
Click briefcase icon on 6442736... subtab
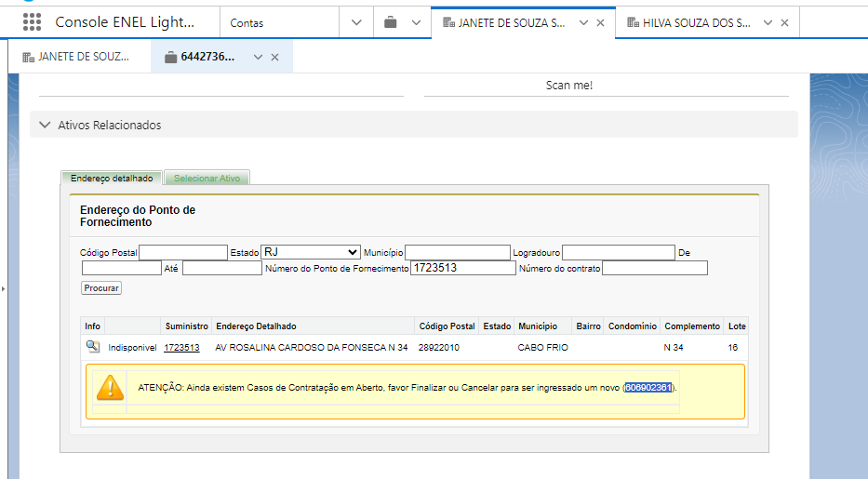pos(170,57)
